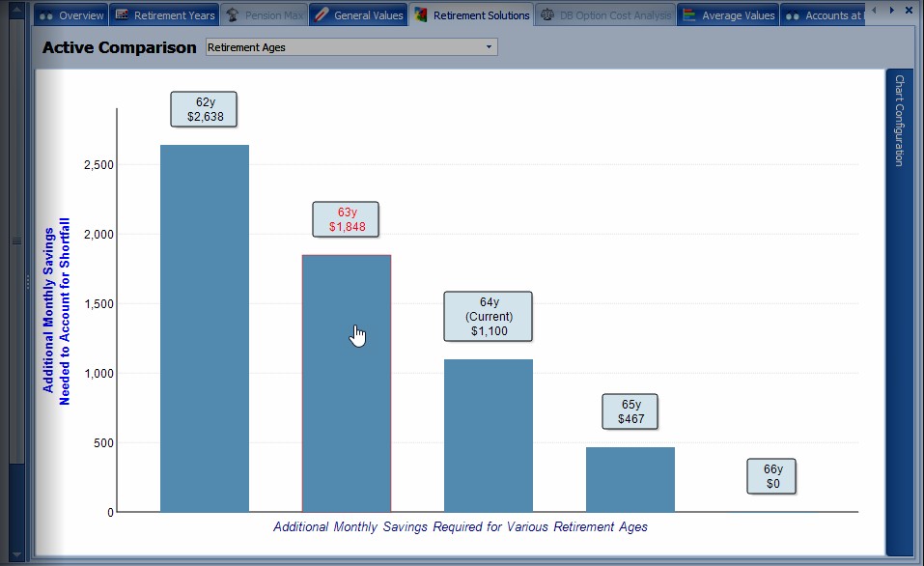
Task: Click the 64y (Current) bar
Action: (x=489, y=435)
